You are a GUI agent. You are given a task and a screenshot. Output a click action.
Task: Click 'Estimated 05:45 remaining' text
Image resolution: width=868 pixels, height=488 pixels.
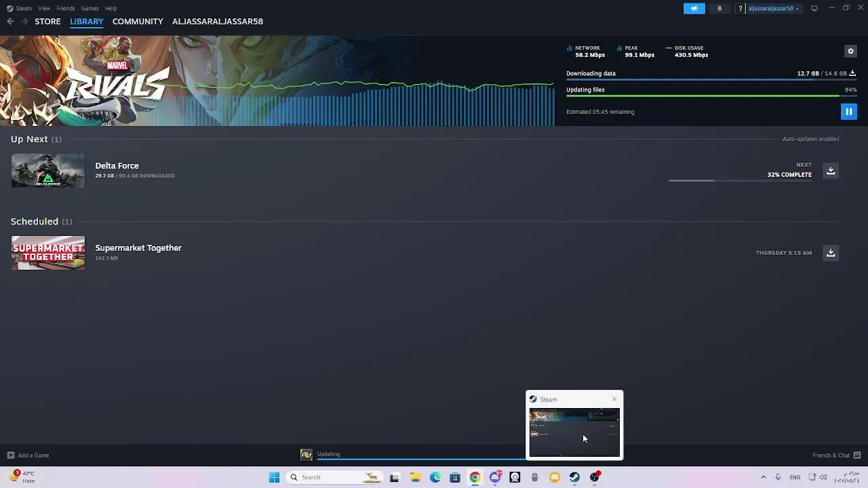point(600,112)
